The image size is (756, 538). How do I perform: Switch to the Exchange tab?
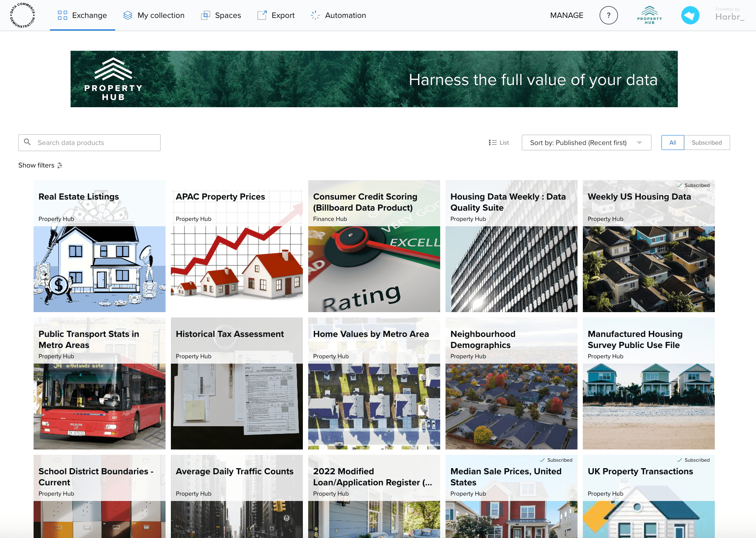point(89,15)
